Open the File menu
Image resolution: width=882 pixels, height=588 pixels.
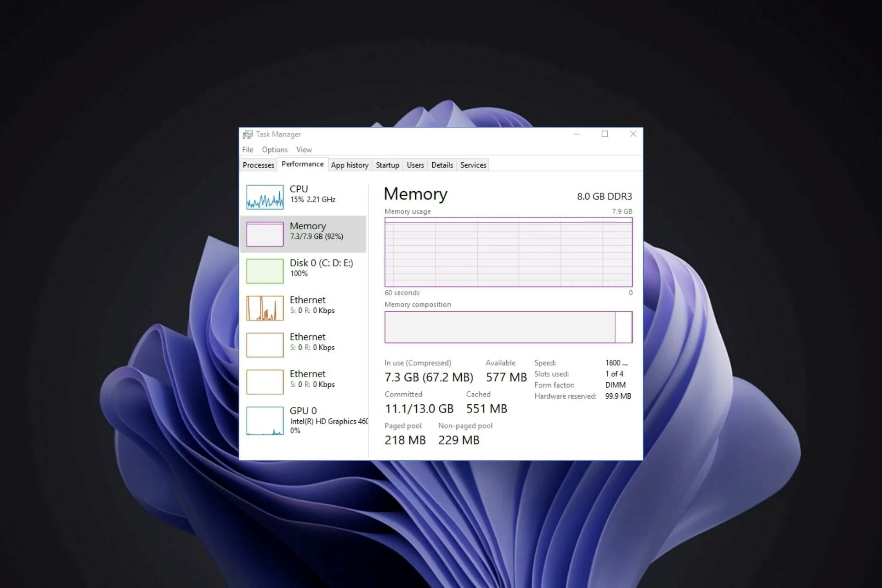click(x=248, y=149)
